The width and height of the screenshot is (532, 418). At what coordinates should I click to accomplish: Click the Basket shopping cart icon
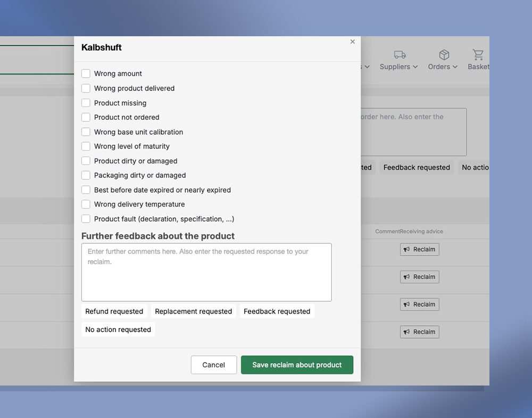tap(478, 55)
